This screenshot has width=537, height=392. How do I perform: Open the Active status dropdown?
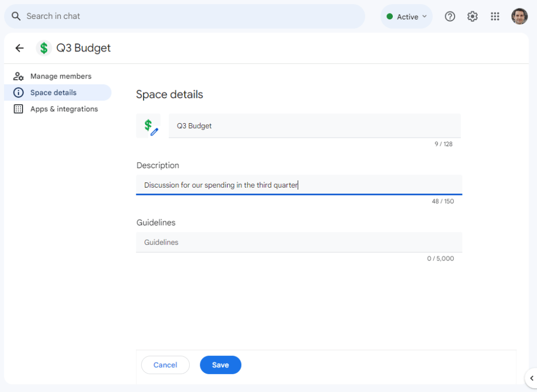[406, 16]
